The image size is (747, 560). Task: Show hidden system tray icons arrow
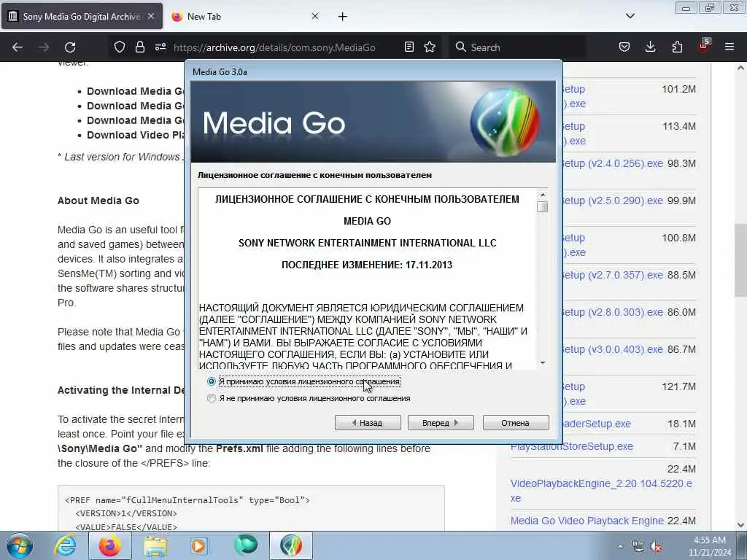620,547
